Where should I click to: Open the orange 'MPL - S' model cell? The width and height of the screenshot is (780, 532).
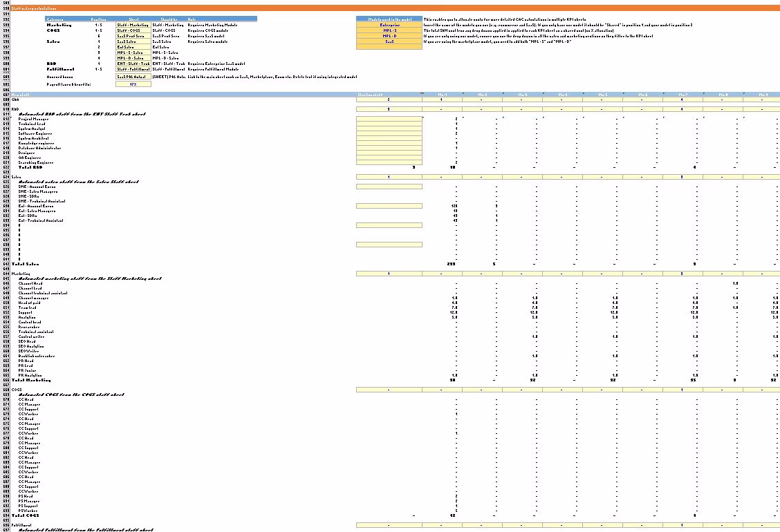coord(389,30)
